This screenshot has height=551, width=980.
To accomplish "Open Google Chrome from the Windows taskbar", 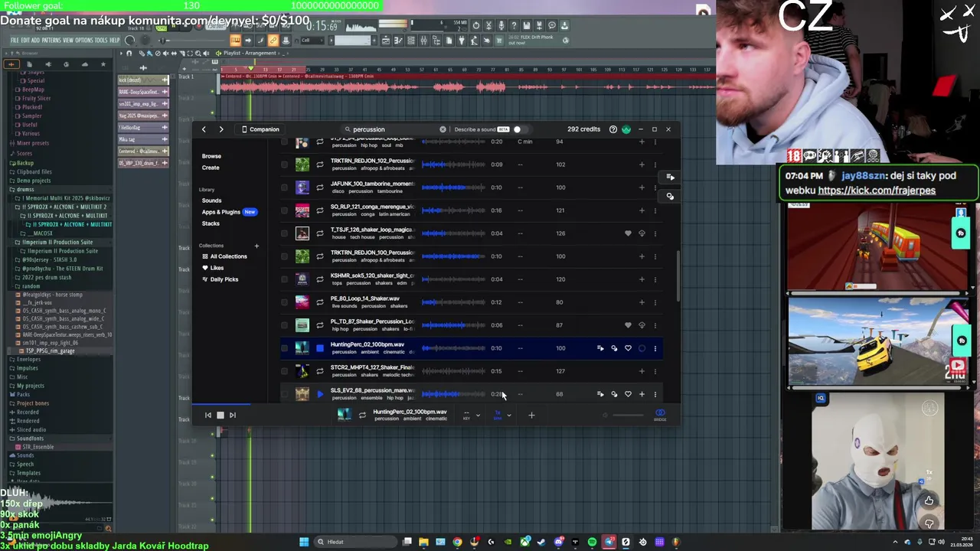I will (457, 542).
